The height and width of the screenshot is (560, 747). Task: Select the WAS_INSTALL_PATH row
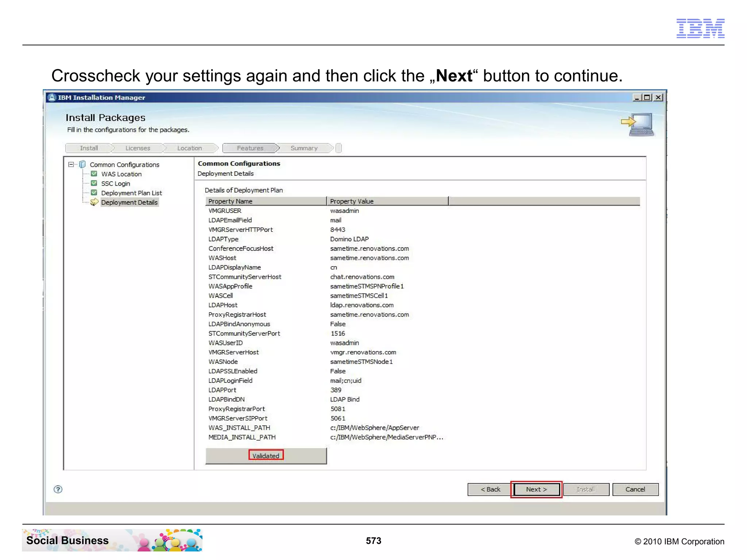(422, 428)
